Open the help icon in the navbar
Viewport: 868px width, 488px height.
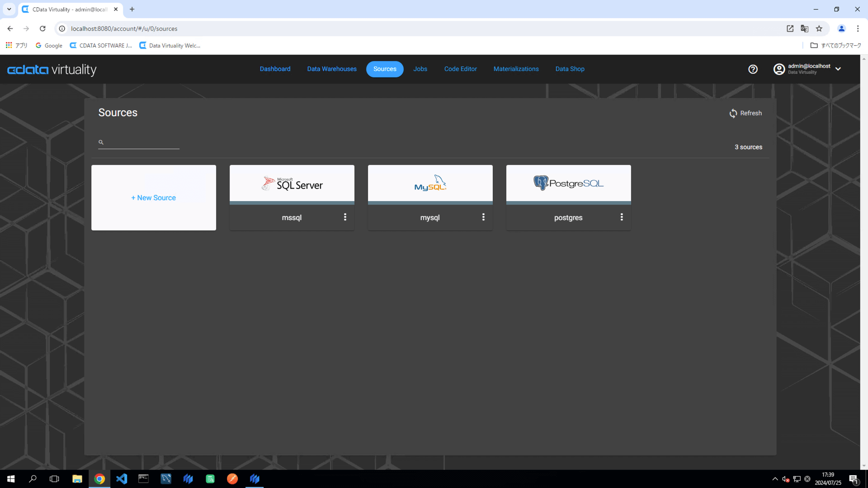[753, 69]
